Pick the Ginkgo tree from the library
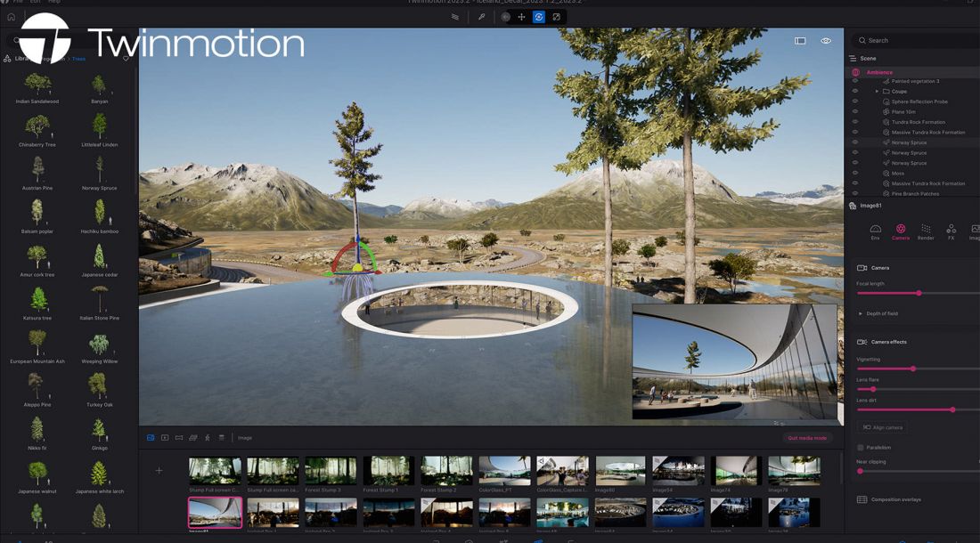The image size is (980, 543). point(100,435)
